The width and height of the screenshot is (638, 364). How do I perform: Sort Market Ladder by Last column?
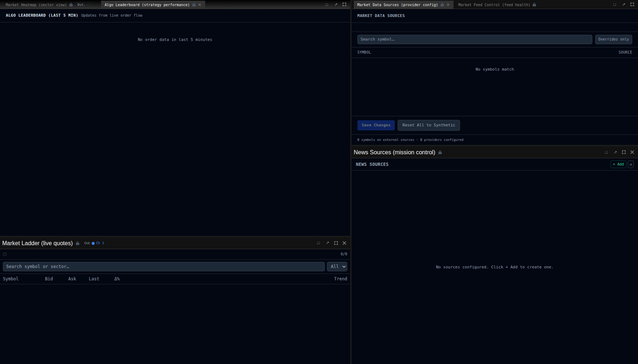coord(94,279)
